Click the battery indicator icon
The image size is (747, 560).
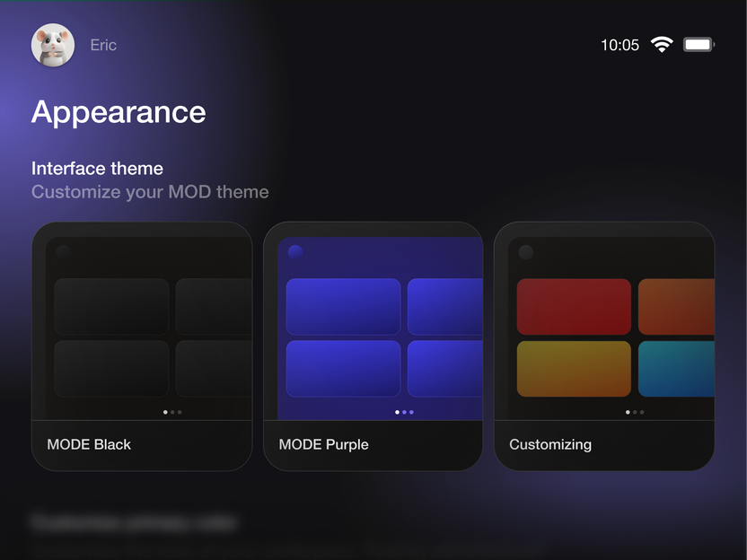pyautogui.click(x=699, y=44)
